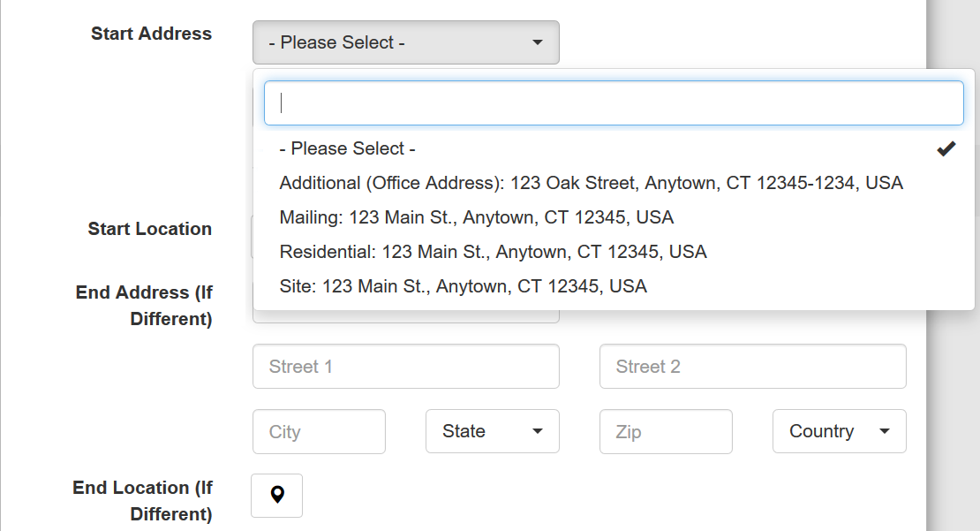Click the dropdown search box
The image size is (980, 531).
pos(613,102)
